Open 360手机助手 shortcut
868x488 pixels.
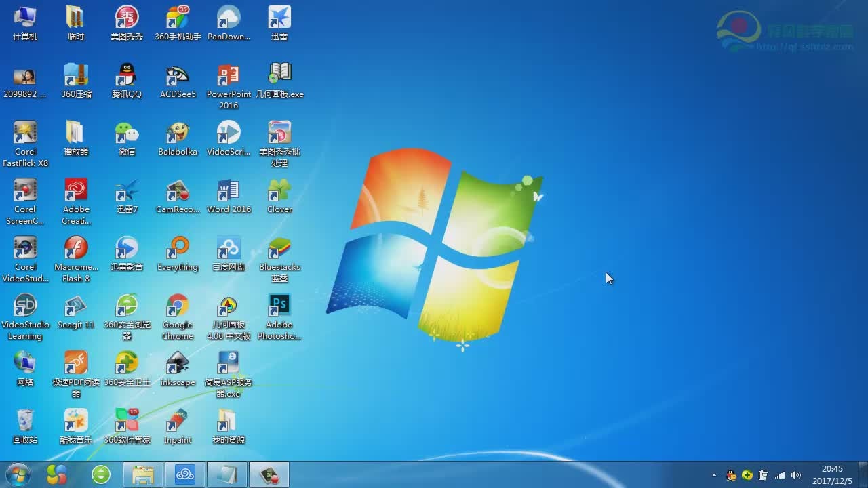point(178,24)
